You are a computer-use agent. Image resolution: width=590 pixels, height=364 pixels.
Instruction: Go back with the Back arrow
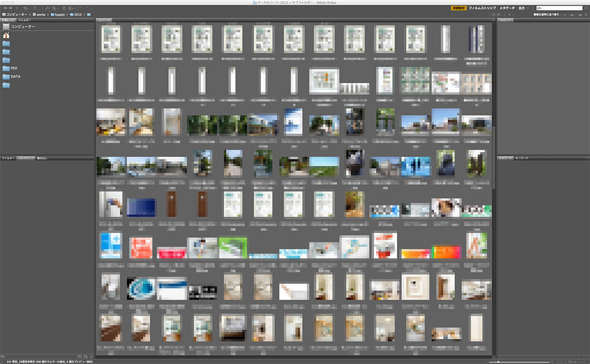[5, 8]
